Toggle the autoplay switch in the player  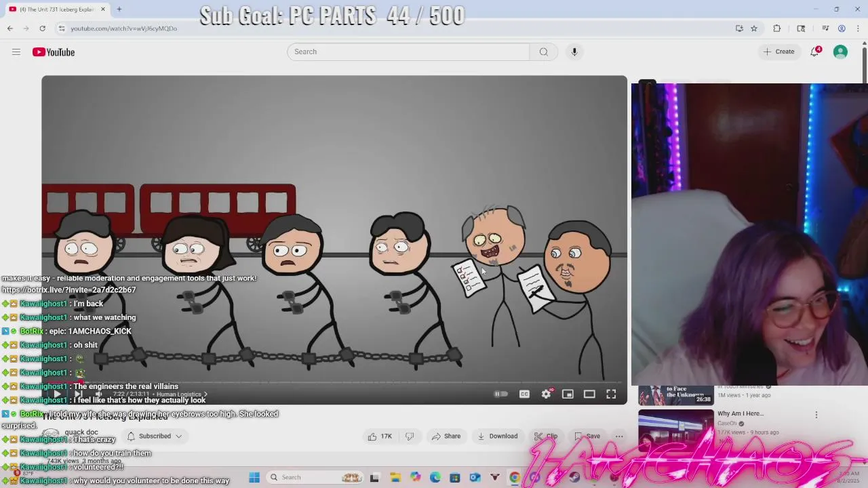click(x=500, y=394)
